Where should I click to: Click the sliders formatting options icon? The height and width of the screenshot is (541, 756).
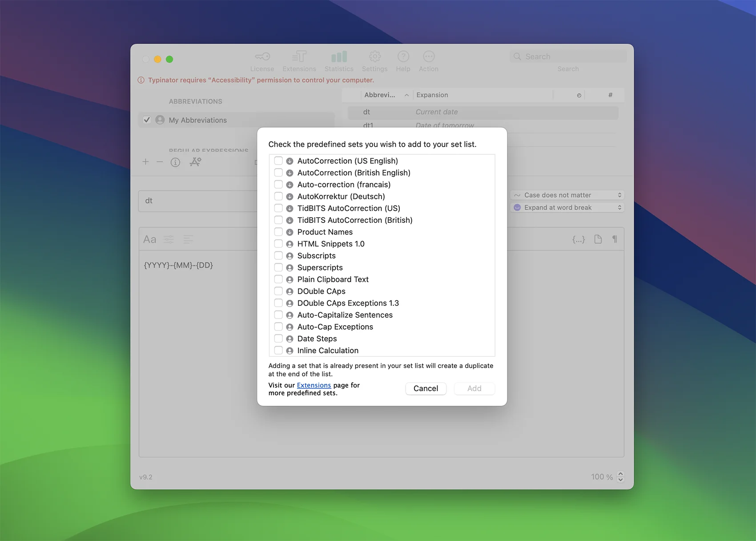pos(169,239)
